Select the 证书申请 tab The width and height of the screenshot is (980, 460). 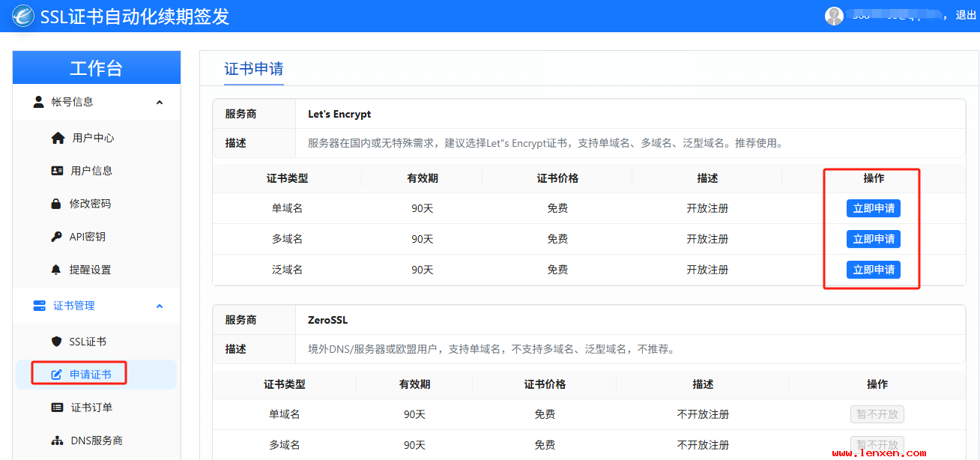[x=254, y=69]
